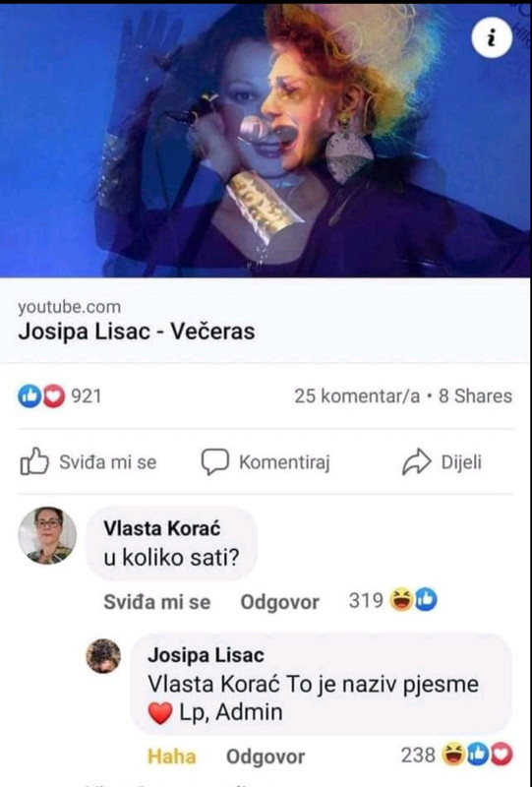Screen dimensions: 532x787
Task: View laughing reaction on Vlasta's comment
Action: click(401, 601)
